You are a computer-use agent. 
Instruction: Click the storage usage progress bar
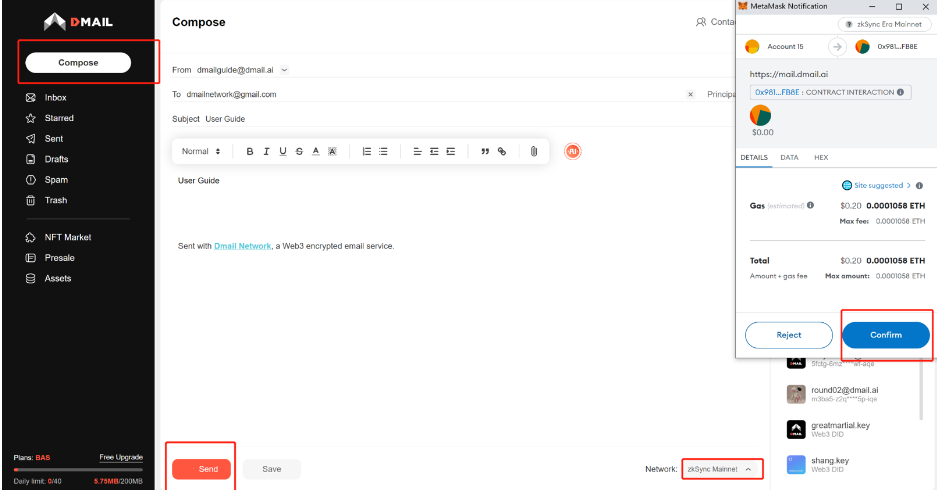coord(78,470)
